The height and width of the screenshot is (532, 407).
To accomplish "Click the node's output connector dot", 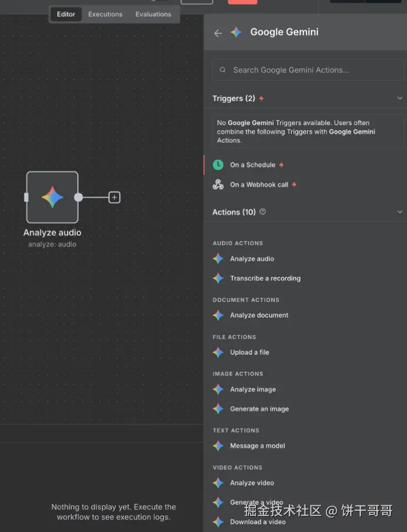I will [78, 198].
